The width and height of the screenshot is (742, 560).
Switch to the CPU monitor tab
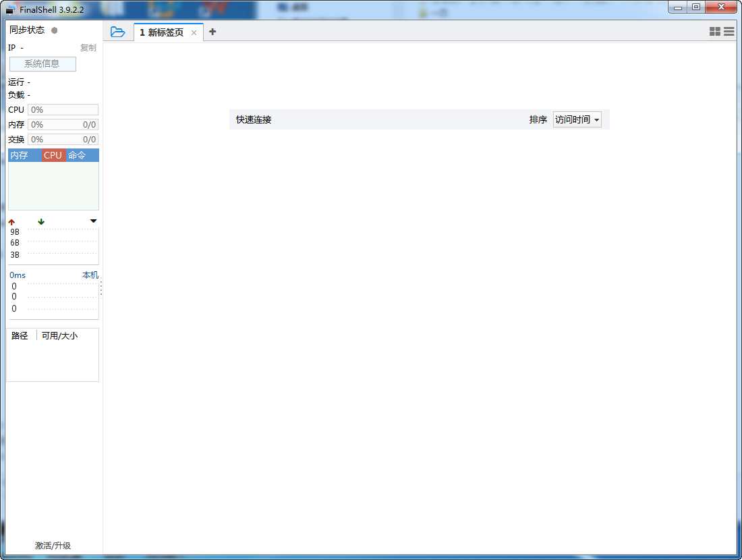tap(53, 155)
